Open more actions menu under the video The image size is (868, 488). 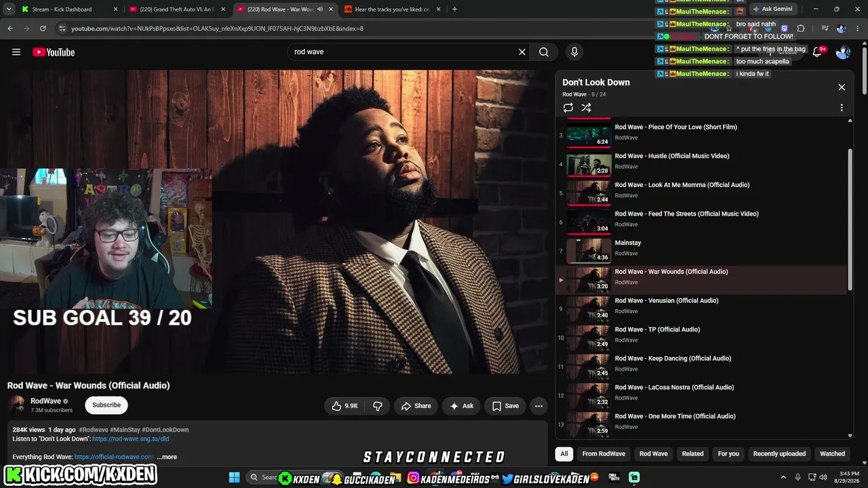coord(538,406)
